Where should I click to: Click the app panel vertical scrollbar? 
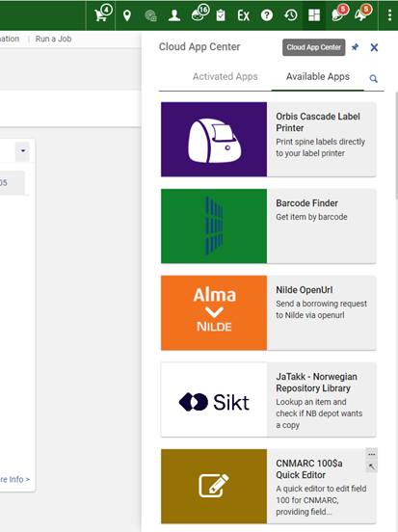click(396, 146)
